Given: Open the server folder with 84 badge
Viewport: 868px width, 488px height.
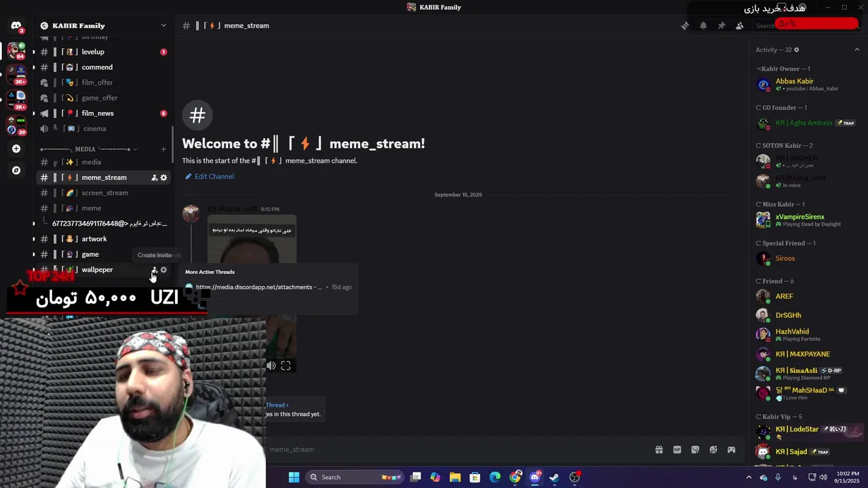Looking at the screenshot, I should [x=16, y=51].
